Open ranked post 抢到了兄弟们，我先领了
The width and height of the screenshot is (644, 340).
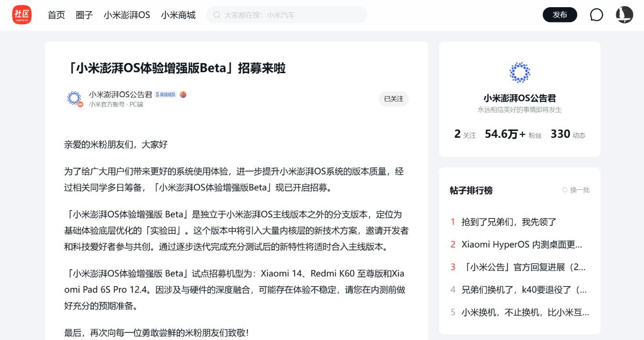(509, 222)
